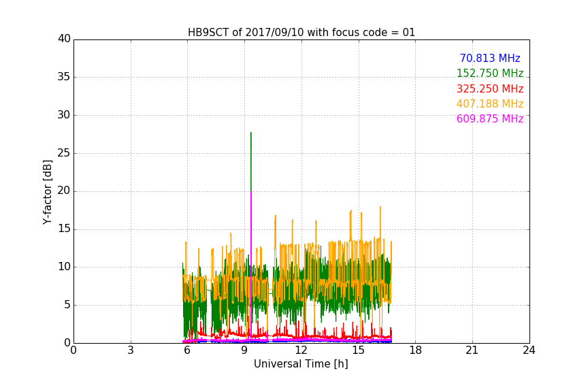The image size is (588, 392).
Task: Select the 407.188 MHz legend label
Action: pyautogui.click(x=490, y=103)
